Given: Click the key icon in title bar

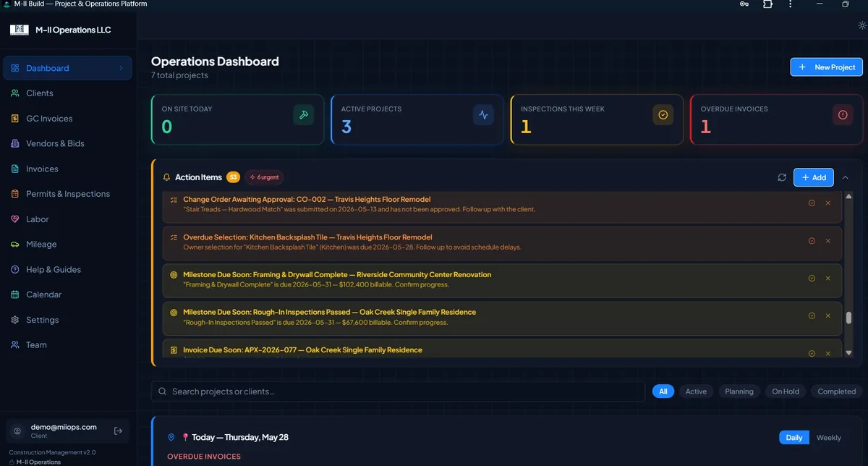Looking at the screenshot, I should pyautogui.click(x=744, y=4).
